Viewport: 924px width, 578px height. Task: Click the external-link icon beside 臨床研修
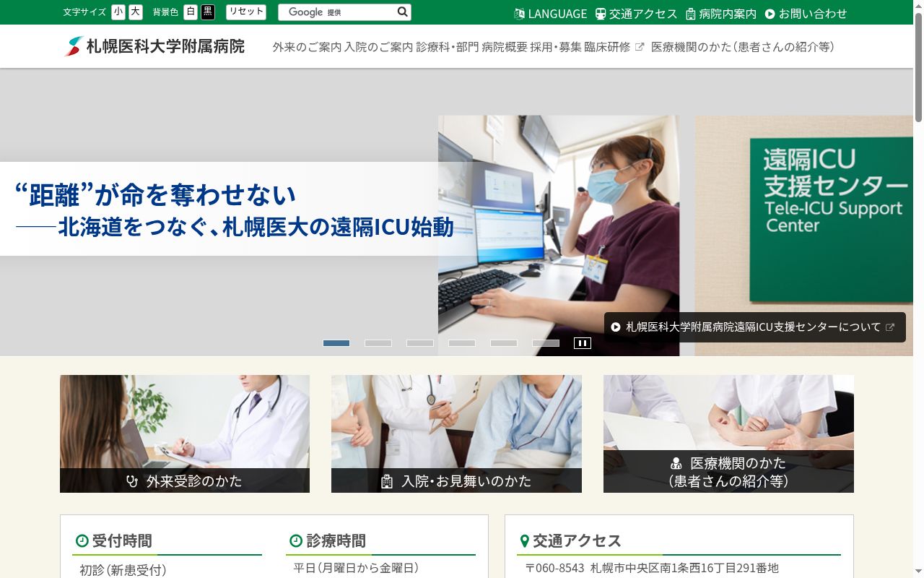[x=639, y=47]
